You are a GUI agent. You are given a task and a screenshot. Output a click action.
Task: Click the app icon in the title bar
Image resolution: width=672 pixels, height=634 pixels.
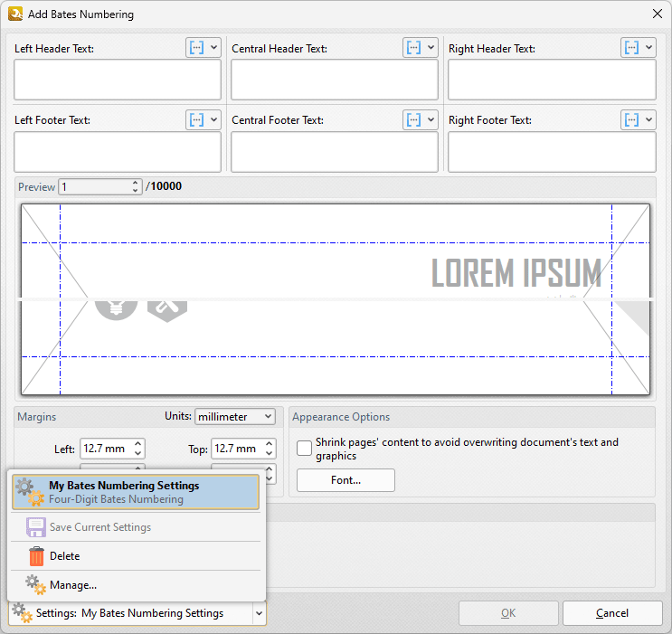(15, 14)
